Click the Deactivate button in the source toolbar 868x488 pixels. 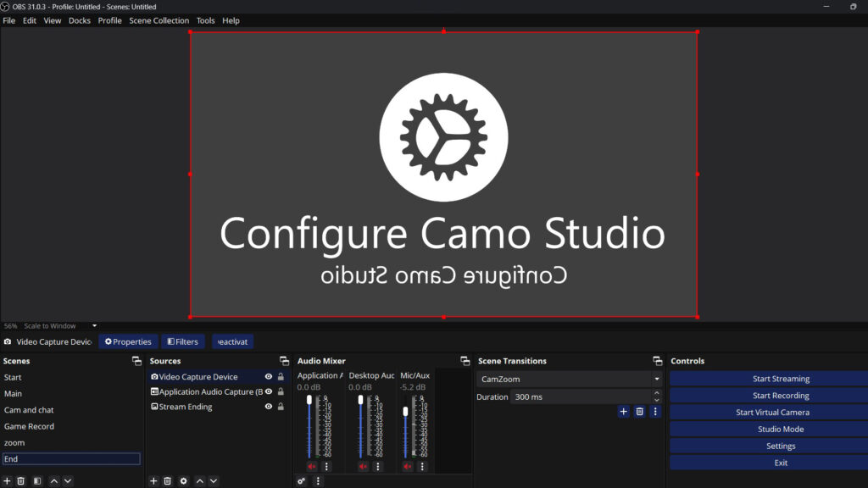(232, 342)
